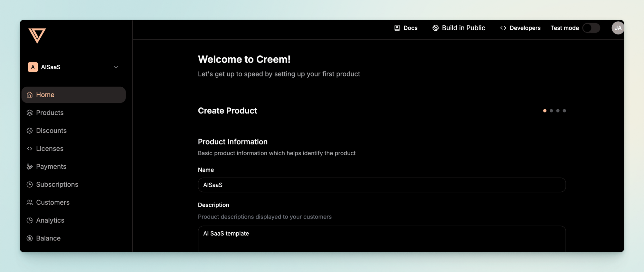Open the JA user avatar menu
The image size is (644, 272).
click(x=618, y=28)
